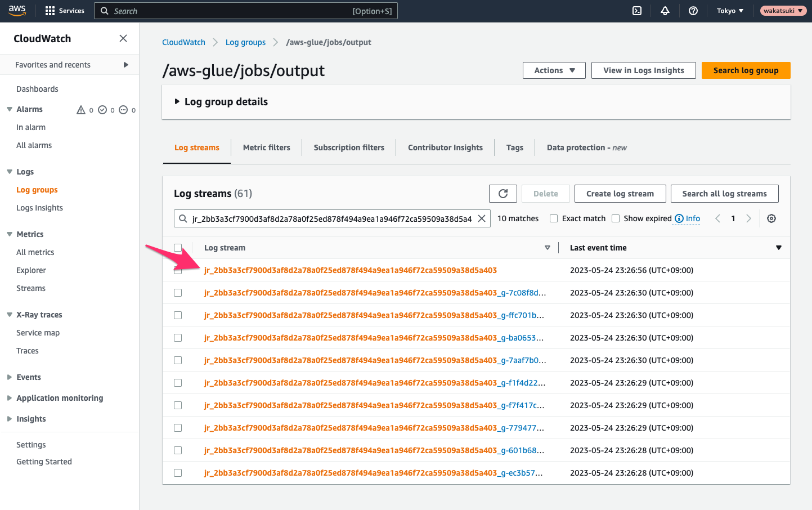Close the CloudWatch sidebar panel
Screen dimensions: 812x510
coord(123,38)
